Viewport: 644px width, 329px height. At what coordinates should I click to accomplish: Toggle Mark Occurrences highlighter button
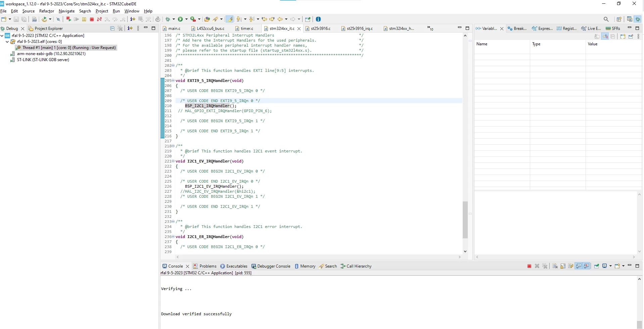point(230,19)
